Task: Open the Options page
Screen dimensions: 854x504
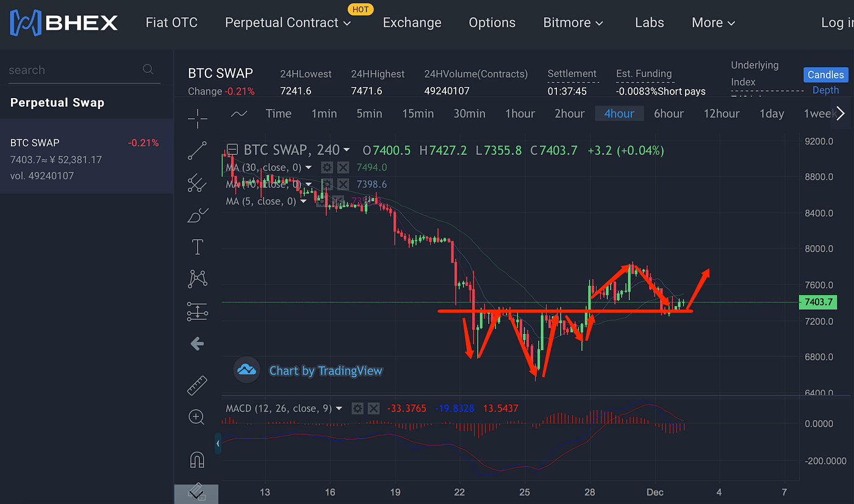Action: pos(492,23)
